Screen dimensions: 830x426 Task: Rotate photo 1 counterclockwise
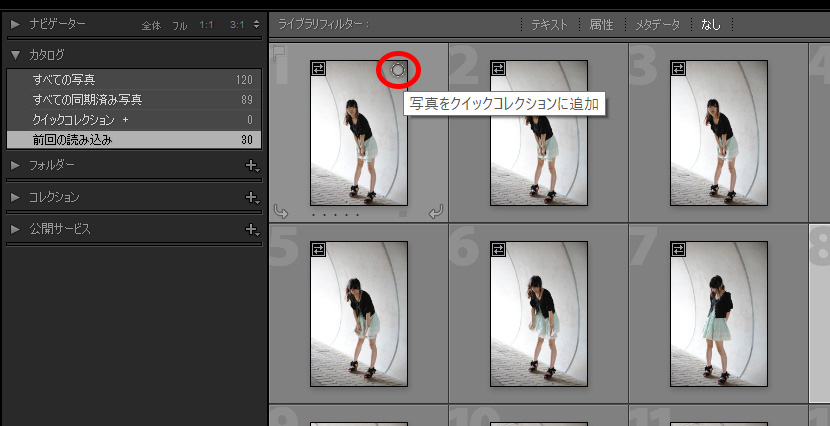coord(281,213)
